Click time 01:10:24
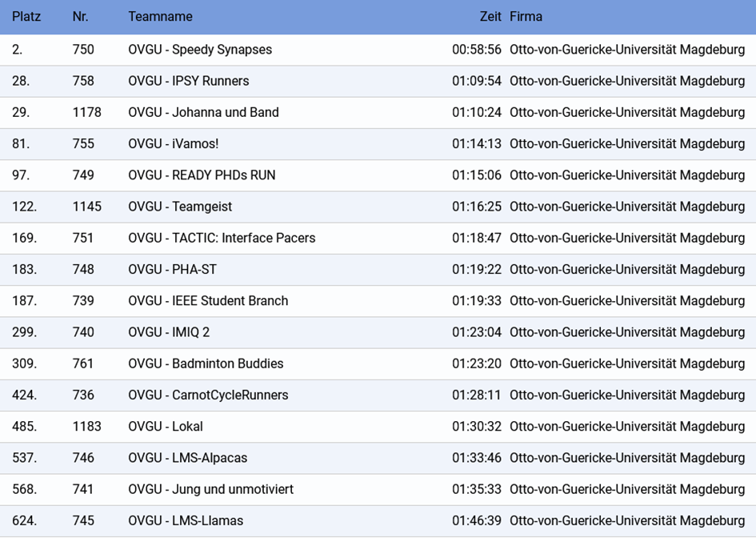The height and width of the screenshot is (538, 756). coord(477,112)
